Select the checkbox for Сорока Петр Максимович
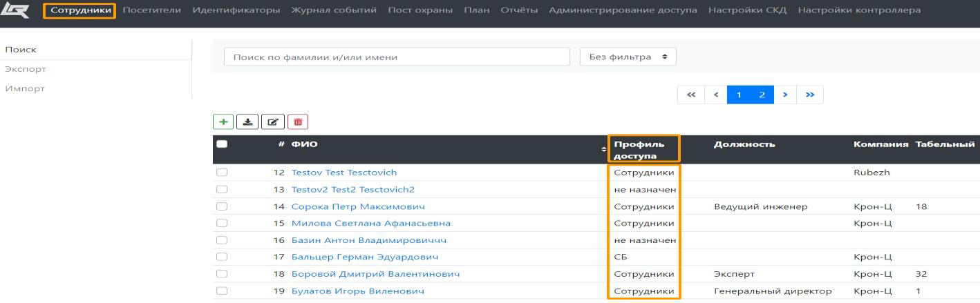 click(x=222, y=206)
